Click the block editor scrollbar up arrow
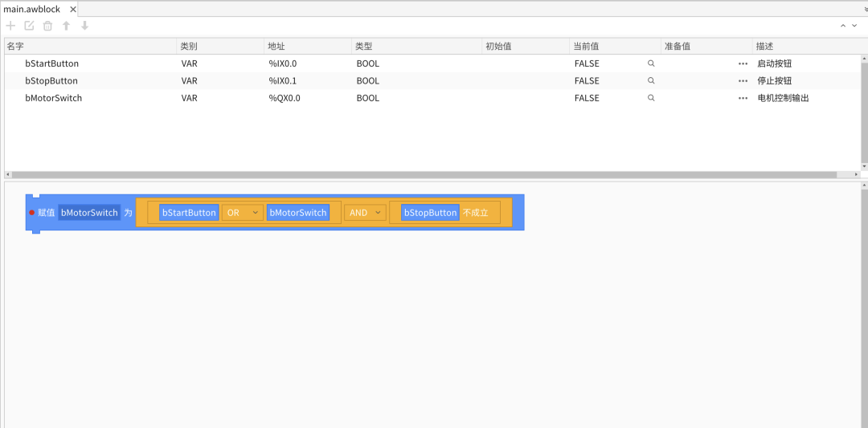Viewport: 868px width, 428px height. click(865, 185)
